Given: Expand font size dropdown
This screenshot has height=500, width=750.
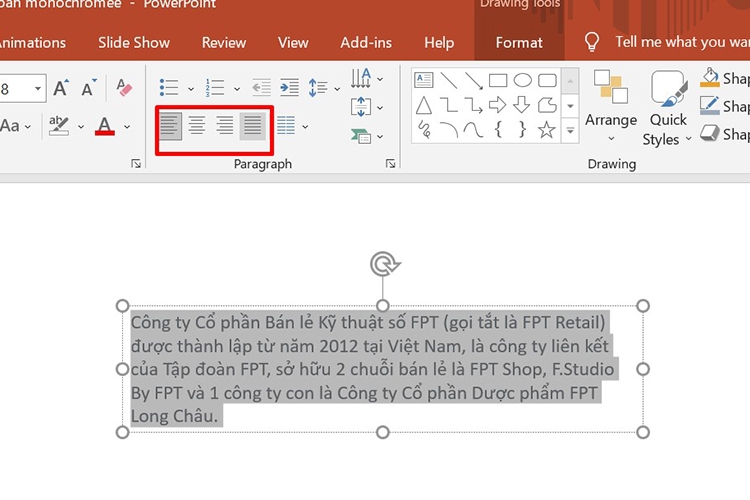Looking at the screenshot, I should [37, 89].
